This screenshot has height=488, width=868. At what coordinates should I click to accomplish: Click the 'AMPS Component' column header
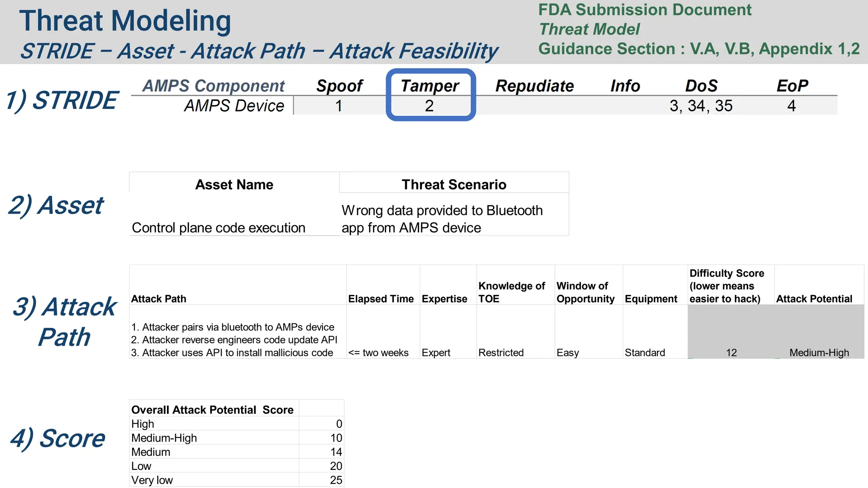pos(213,86)
